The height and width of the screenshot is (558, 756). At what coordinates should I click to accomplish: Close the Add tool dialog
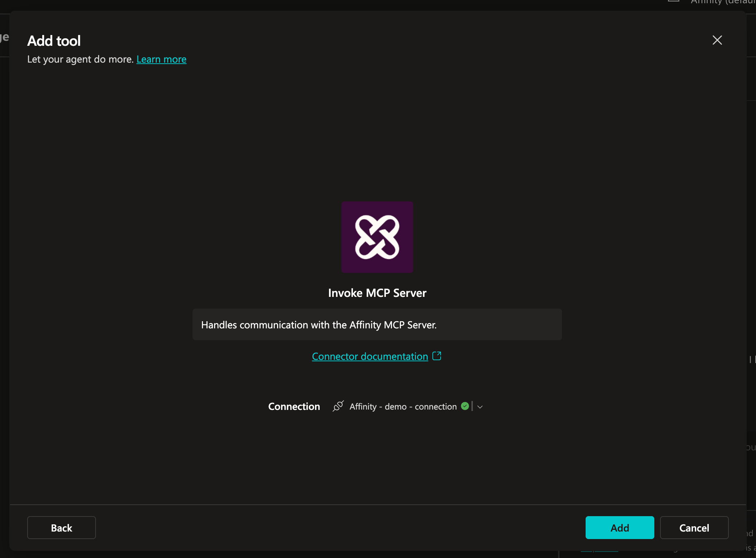717,40
